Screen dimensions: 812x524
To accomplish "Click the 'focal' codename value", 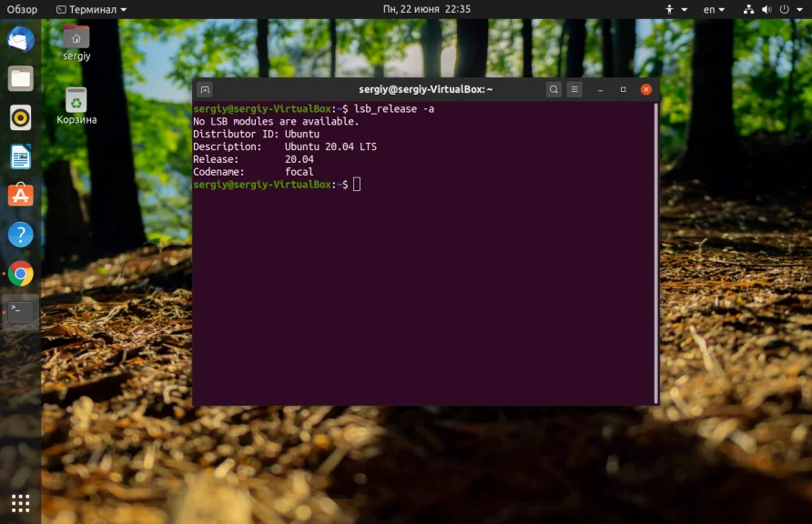I will 299,172.
